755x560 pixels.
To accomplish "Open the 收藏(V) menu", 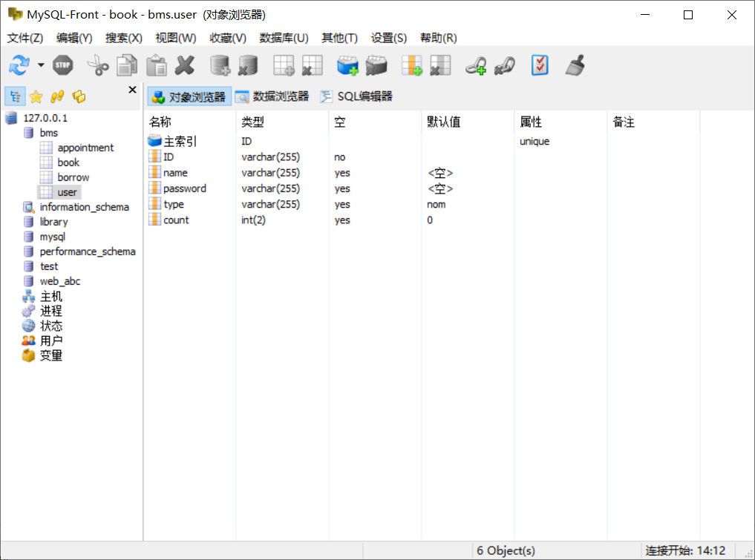I will [x=228, y=38].
